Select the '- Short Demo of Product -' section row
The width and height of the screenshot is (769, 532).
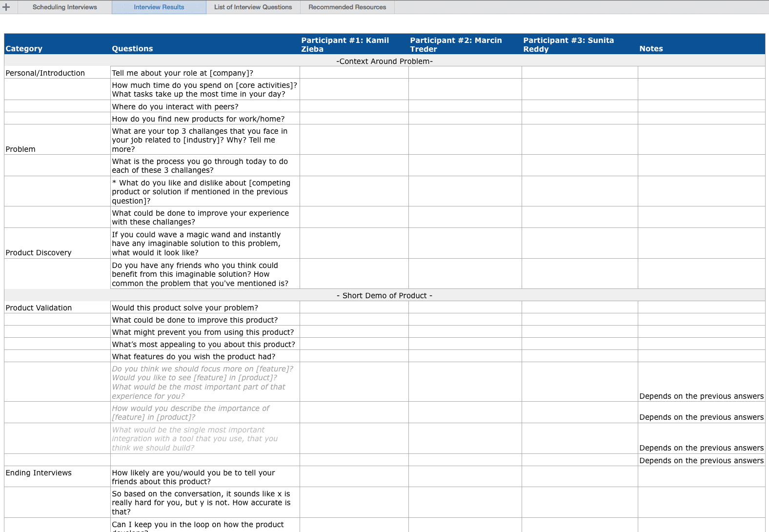384,295
